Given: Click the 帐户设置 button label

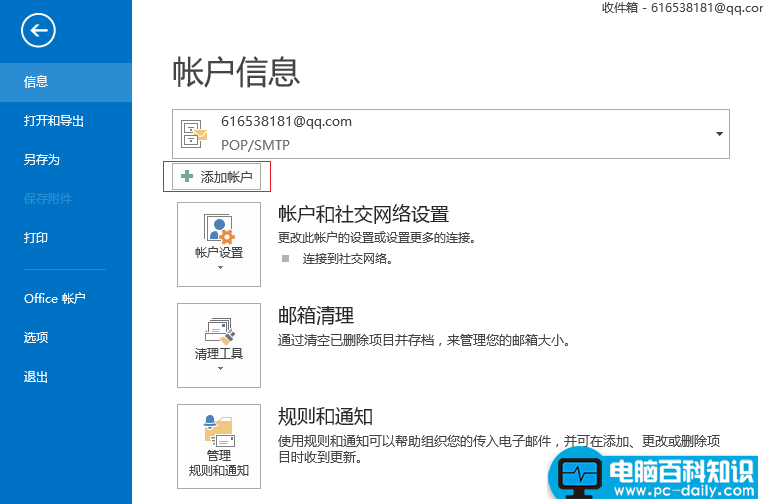Looking at the screenshot, I should 219,253.
